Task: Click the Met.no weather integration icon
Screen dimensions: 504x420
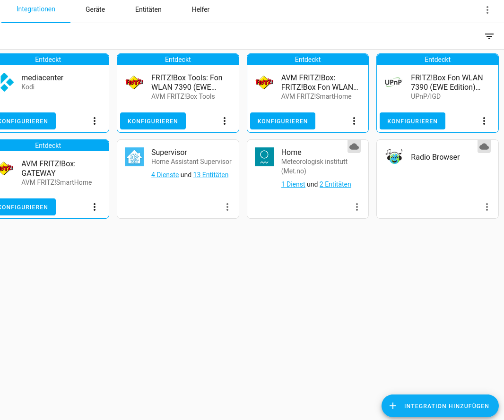Action: (x=264, y=156)
